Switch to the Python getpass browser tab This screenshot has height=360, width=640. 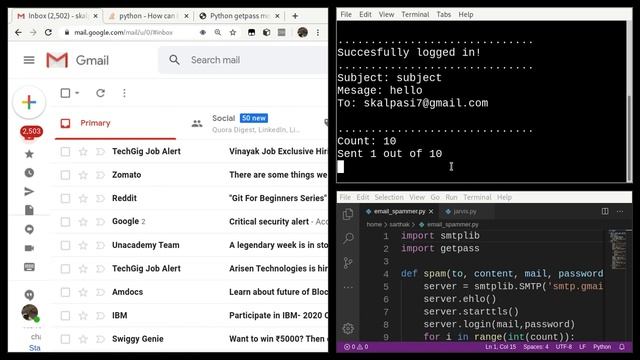click(x=239, y=16)
